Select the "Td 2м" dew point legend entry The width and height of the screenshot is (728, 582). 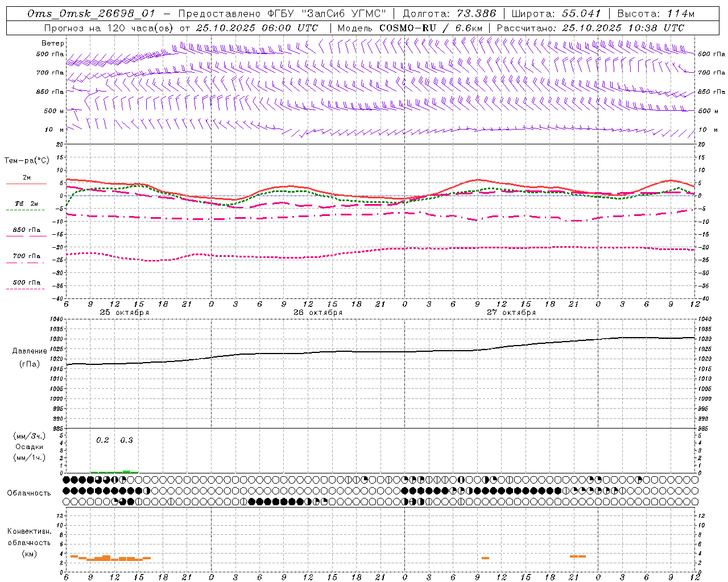click(26, 203)
